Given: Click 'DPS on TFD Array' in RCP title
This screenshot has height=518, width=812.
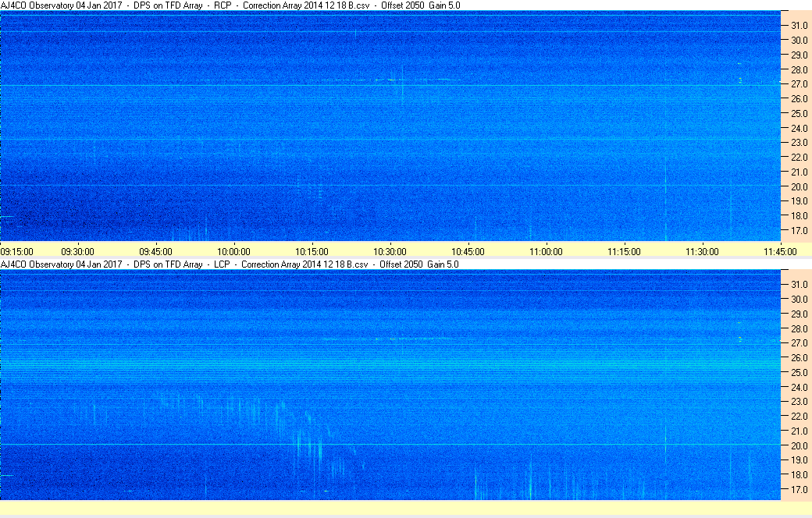Looking at the screenshot, I should click(168, 5).
